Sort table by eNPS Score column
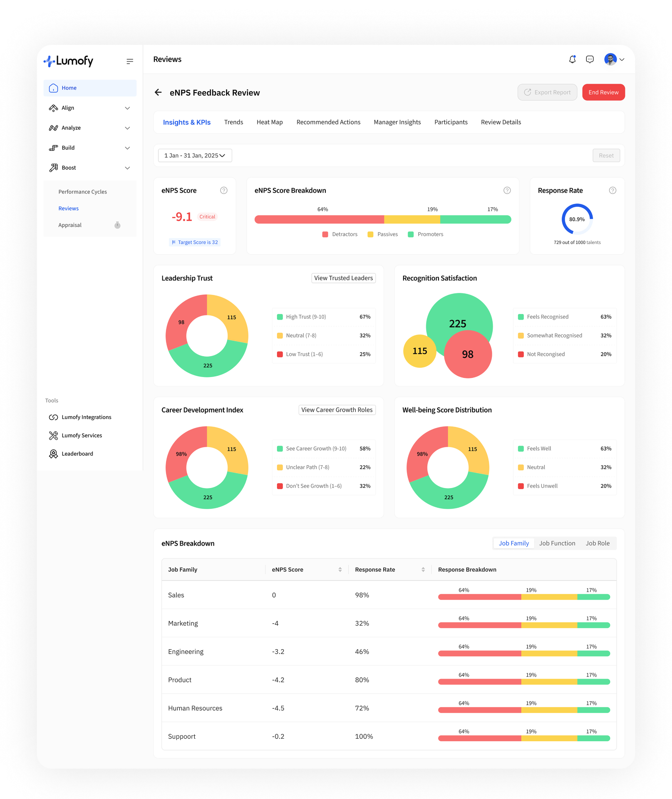672x799 pixels. (340, 570)
